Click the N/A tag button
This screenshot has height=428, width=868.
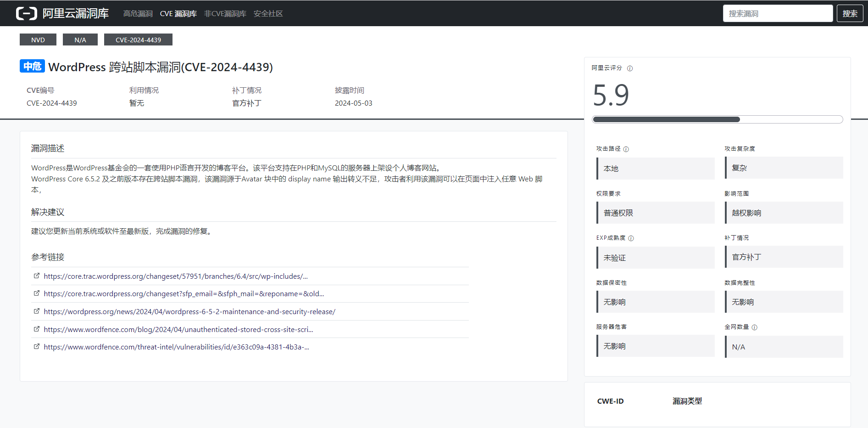[80, 39]
